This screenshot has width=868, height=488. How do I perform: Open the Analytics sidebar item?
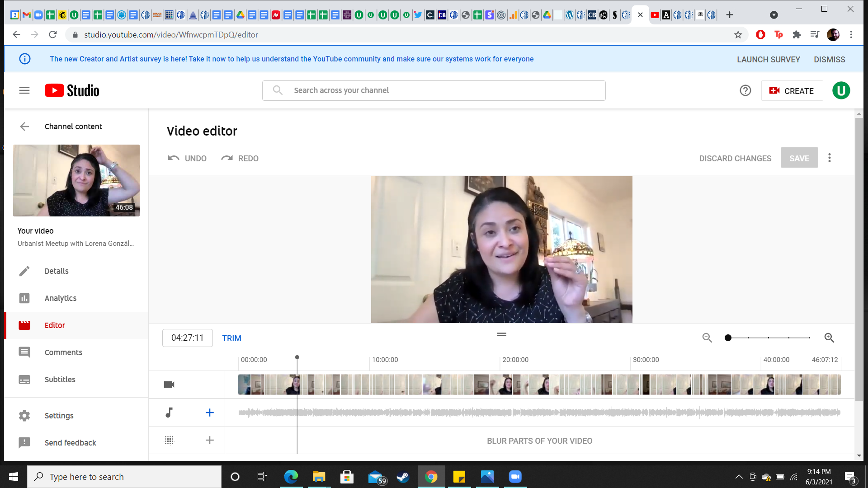click(60, 298)
